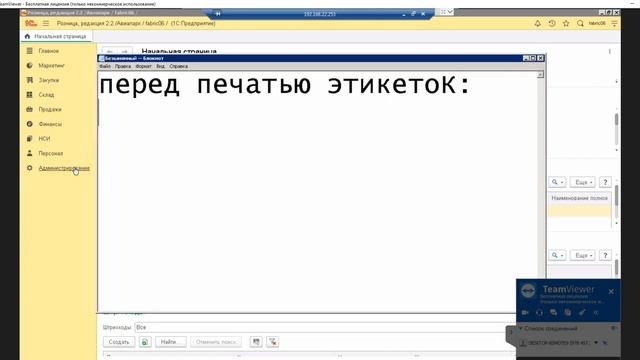
Task: Click the TeamViewer file transfer icon
Action: click(568, 312)
